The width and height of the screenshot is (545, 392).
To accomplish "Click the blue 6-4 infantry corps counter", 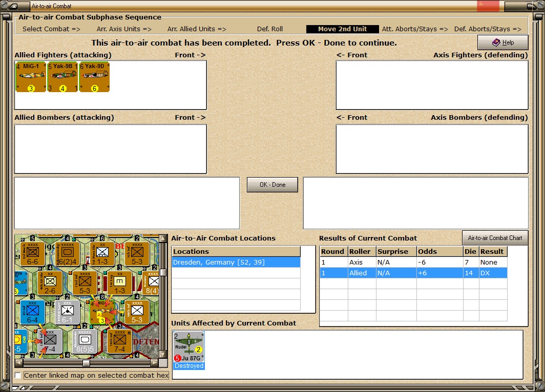I will point(33,312).
